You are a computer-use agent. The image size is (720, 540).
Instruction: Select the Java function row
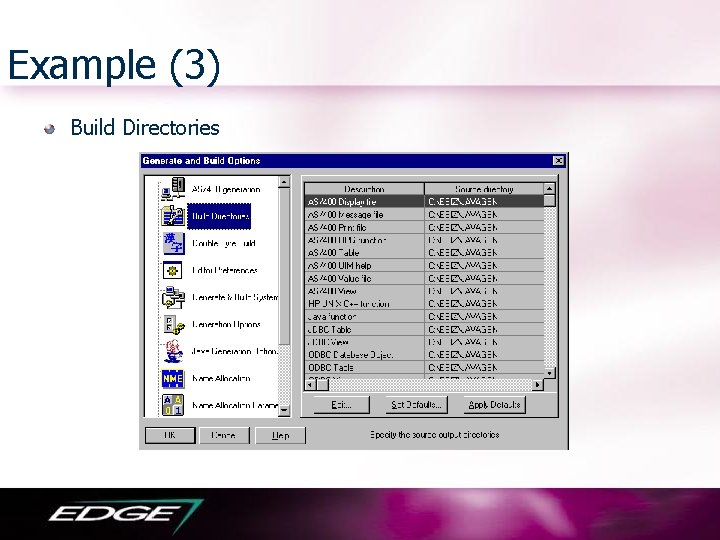click(424, 316)
